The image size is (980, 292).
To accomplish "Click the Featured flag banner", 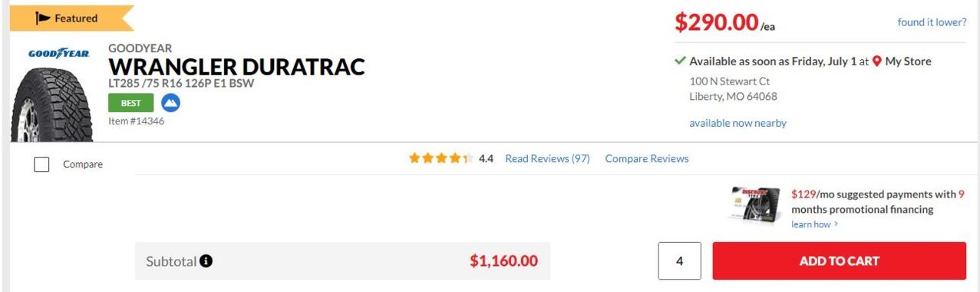I will [71, 18].
